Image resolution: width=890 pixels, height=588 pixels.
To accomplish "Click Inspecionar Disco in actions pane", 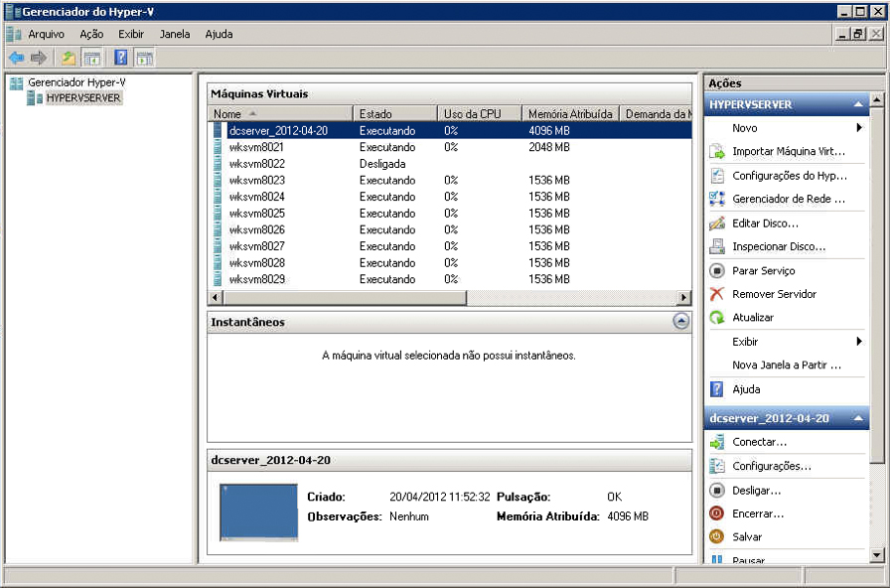I will (x=778, y=246).
